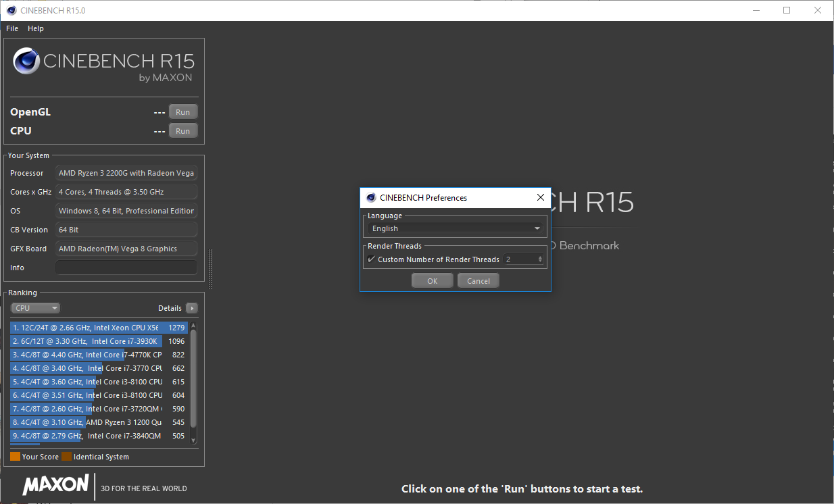Click the brown Identical System legend swatch
The height and width of the screenshot is (504, 834).
pyautogui.click(x=66, y=457)
